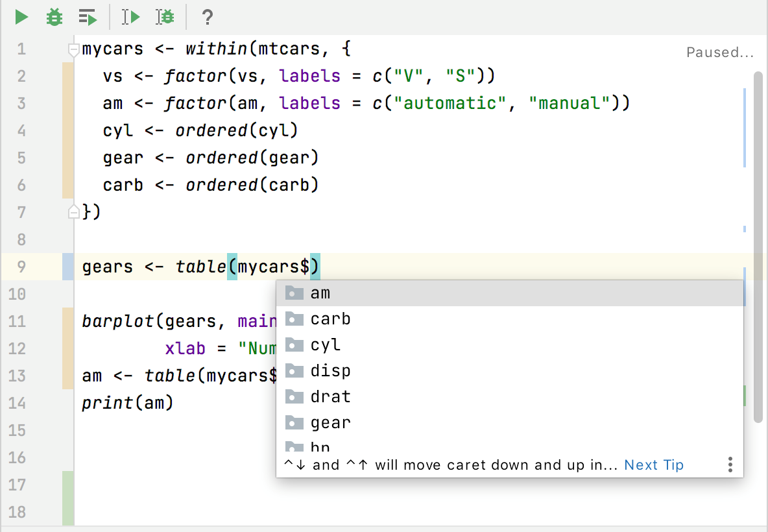768x532 pixels.
Task: Click the folder icon beside 'gear' suggestion
Action: click(294, 422)
